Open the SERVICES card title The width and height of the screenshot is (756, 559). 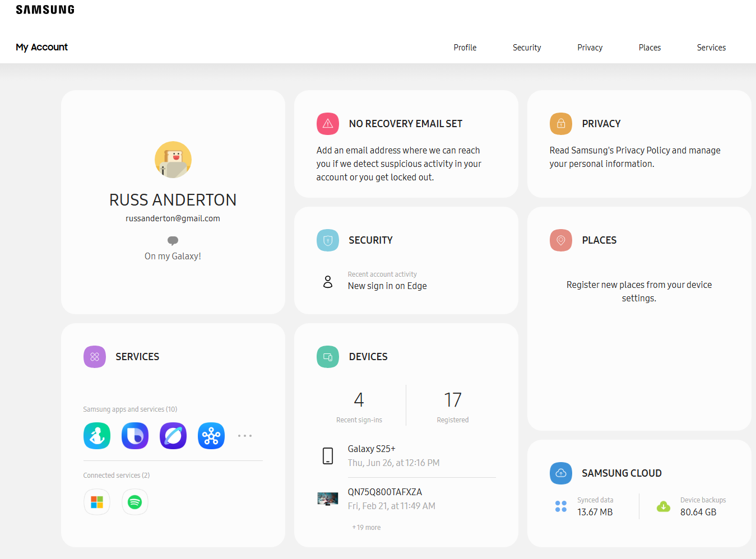[x=137, y=357]
